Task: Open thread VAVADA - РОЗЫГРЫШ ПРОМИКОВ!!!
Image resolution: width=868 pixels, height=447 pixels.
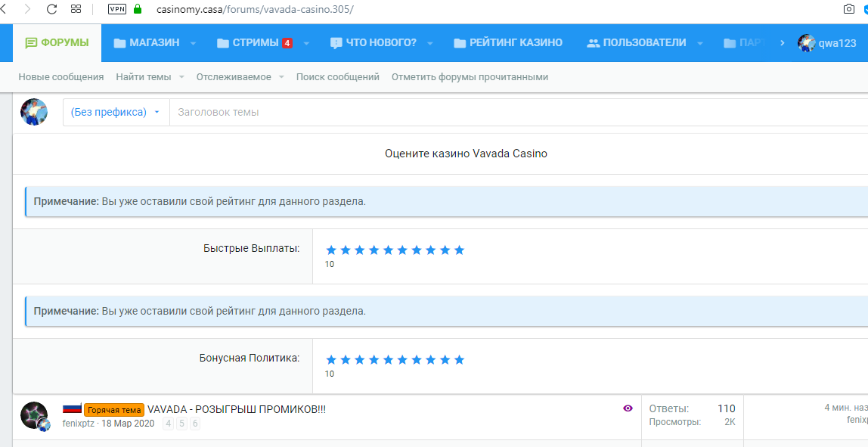Action: 237,409
